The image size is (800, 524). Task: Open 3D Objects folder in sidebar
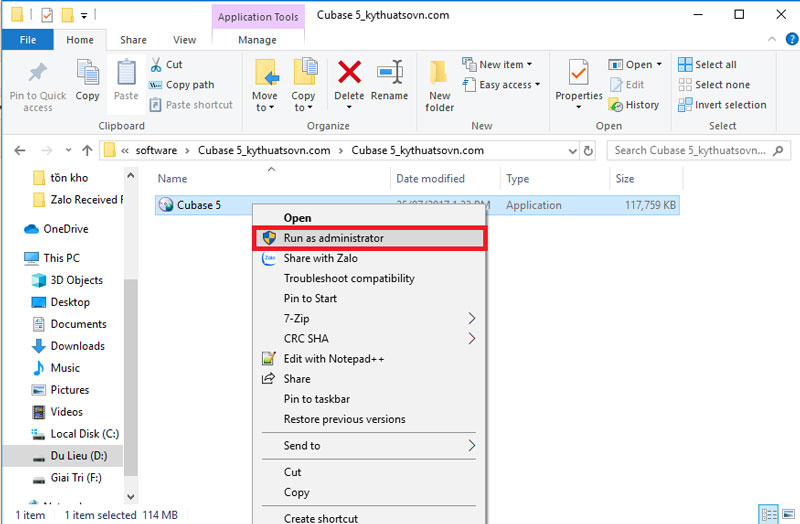[x=77, y=280]
